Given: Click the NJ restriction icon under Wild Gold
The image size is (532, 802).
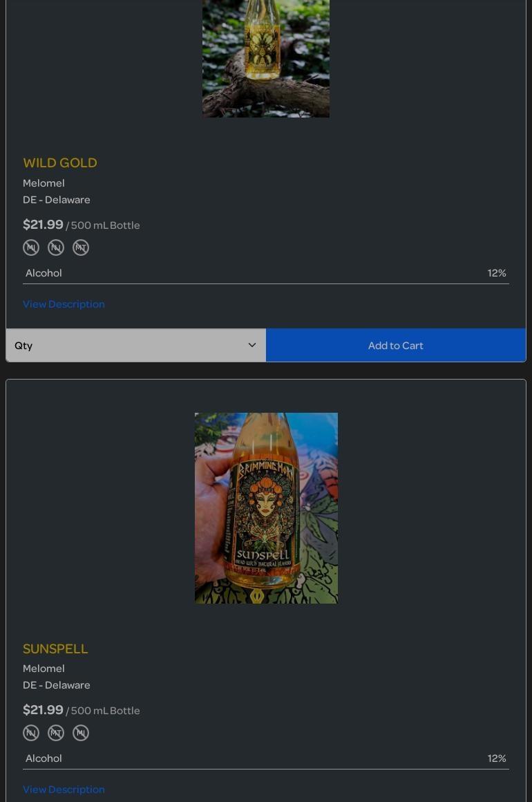Looking at the screenshot, I should tap(56, 248).
